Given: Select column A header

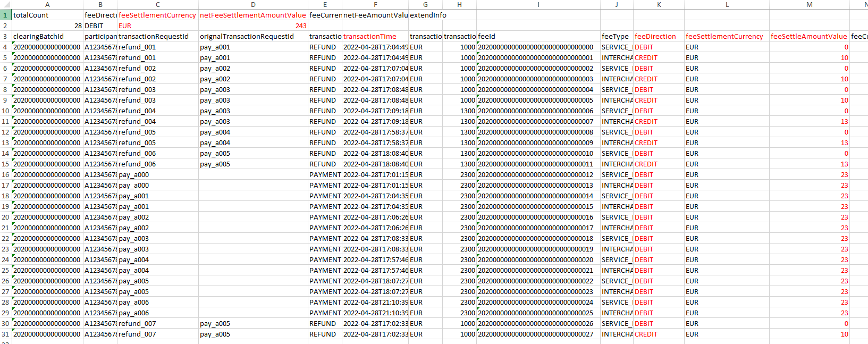Looking at the screenshot, I should [47, 4].
